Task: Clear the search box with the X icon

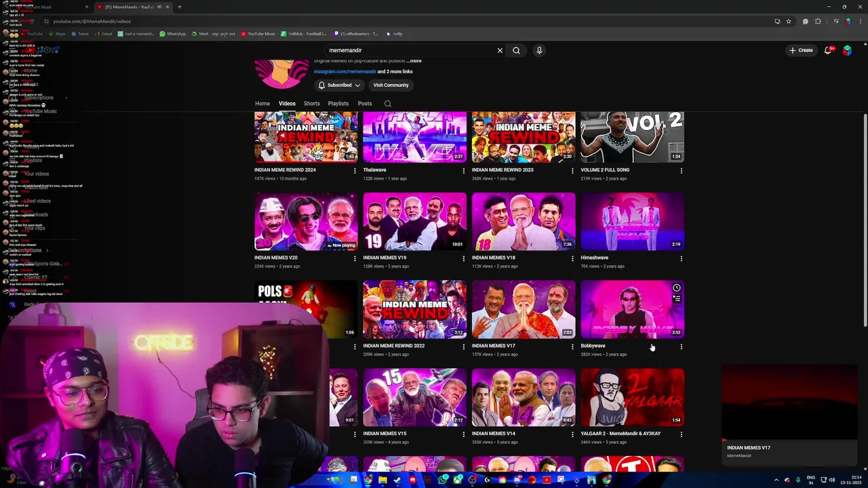Action: pyautogui.click(x=500, y=50)
